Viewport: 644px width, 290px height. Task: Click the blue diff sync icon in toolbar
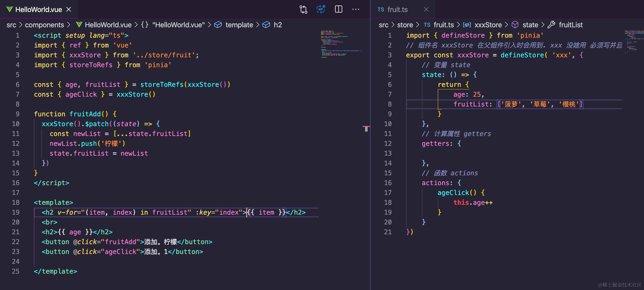321,9
